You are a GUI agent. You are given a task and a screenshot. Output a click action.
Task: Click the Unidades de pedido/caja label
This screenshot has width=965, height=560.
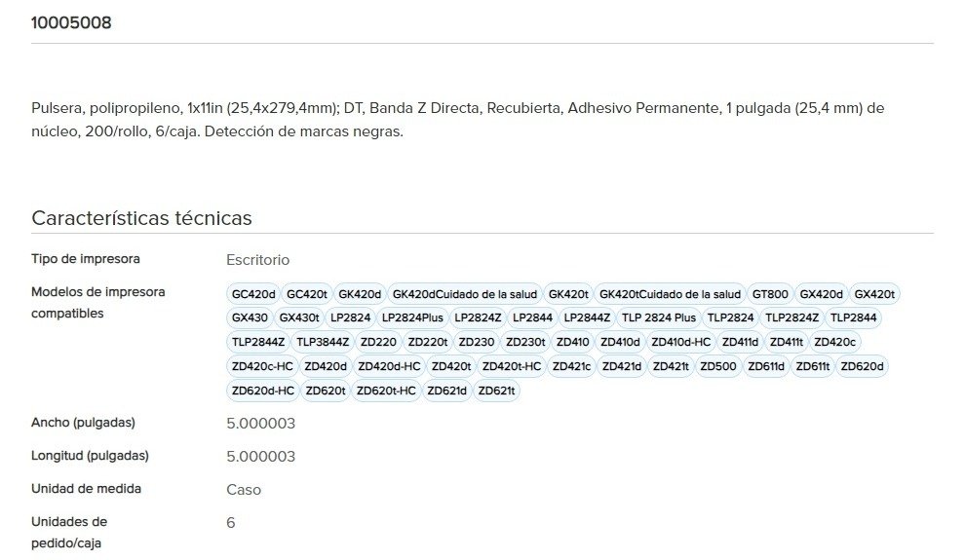coord(69,533)
